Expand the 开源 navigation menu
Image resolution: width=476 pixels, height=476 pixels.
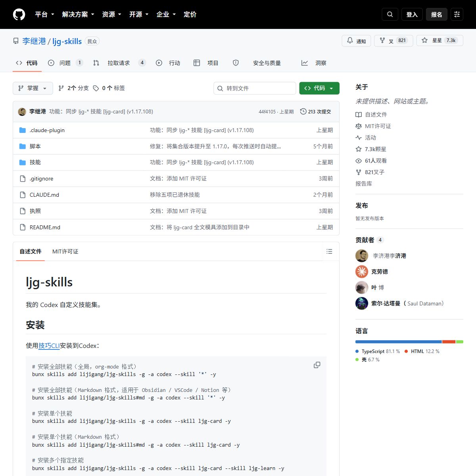tap(139, 14)
